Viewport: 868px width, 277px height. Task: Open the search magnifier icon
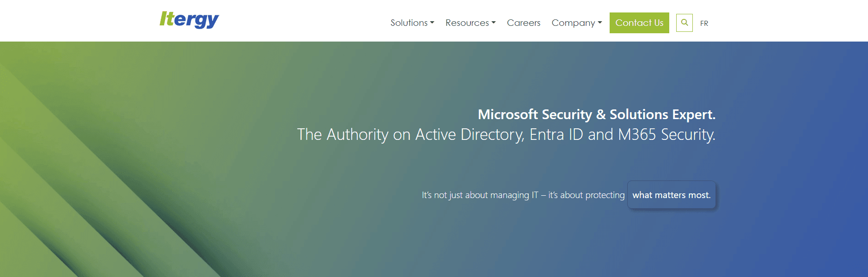pos(684,23)
